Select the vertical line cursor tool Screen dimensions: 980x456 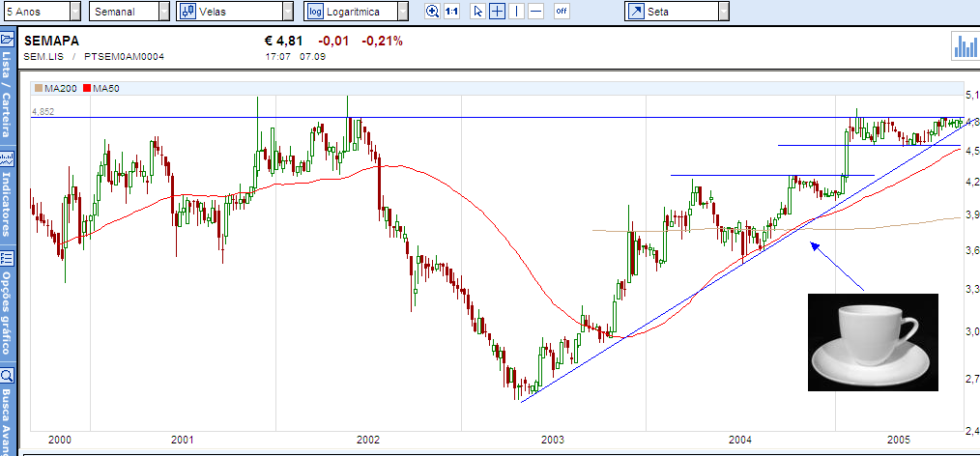(516, 11)
